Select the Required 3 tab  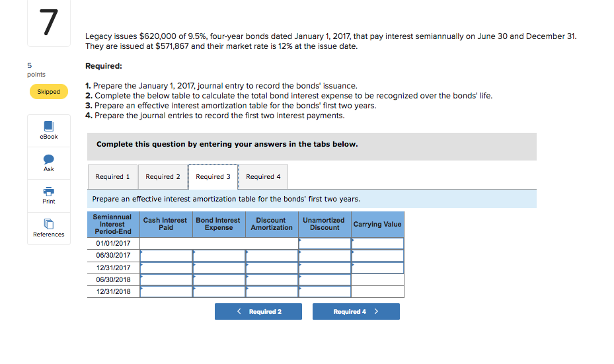point(213,177)
